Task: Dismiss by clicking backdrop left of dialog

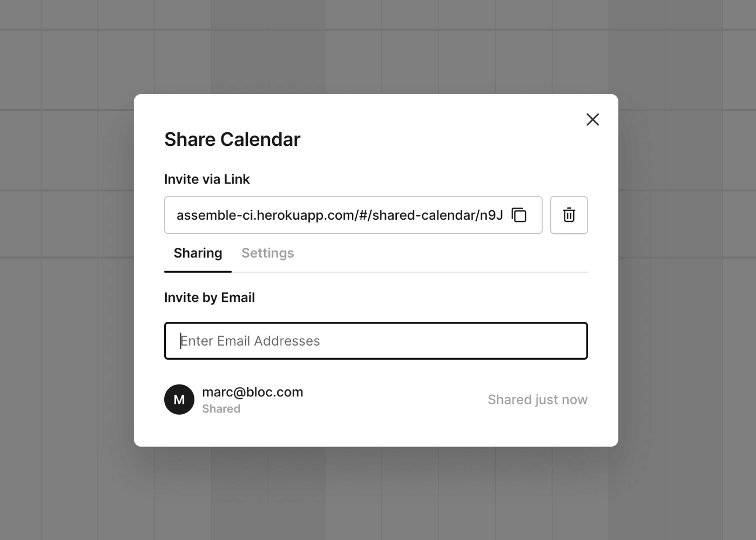Action: pyautogui.click(x=65, y=270)
